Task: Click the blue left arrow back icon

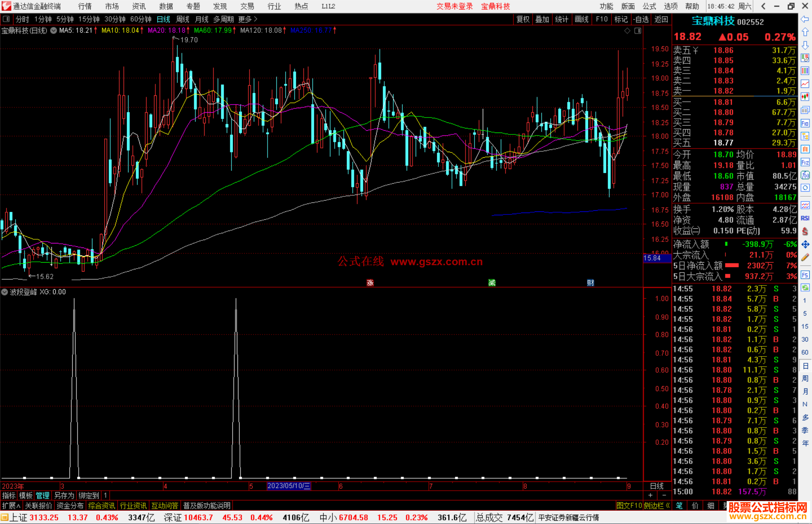Action: click(x=805, y=19)
